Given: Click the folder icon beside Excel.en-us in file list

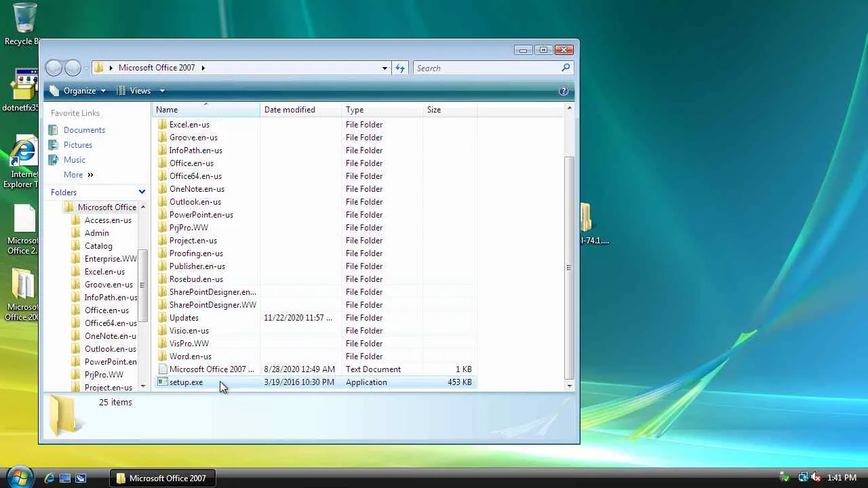Looking at the screenshot, I should click(x=162, y=125).
